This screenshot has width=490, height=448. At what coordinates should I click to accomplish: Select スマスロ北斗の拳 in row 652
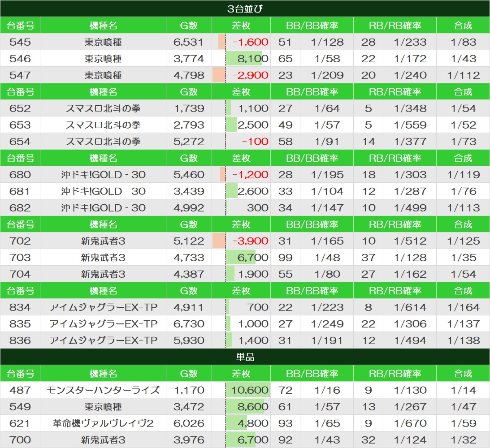pos(103,108)
